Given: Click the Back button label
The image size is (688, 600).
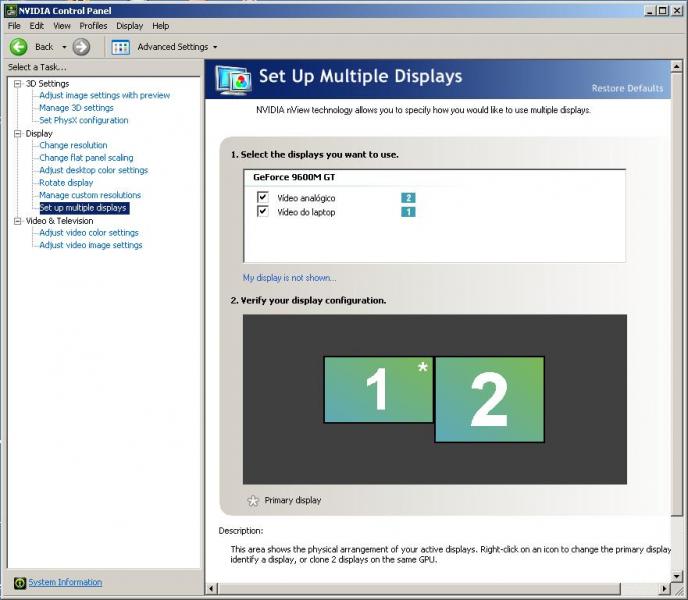Looking at the screenshot, I should point(44,47).
